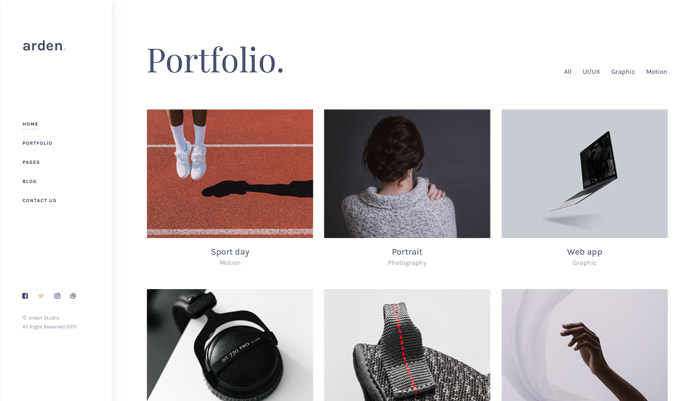Open the Instagram social icon
The height and width of the screenshot is (401, 700).
coord(57,296)
